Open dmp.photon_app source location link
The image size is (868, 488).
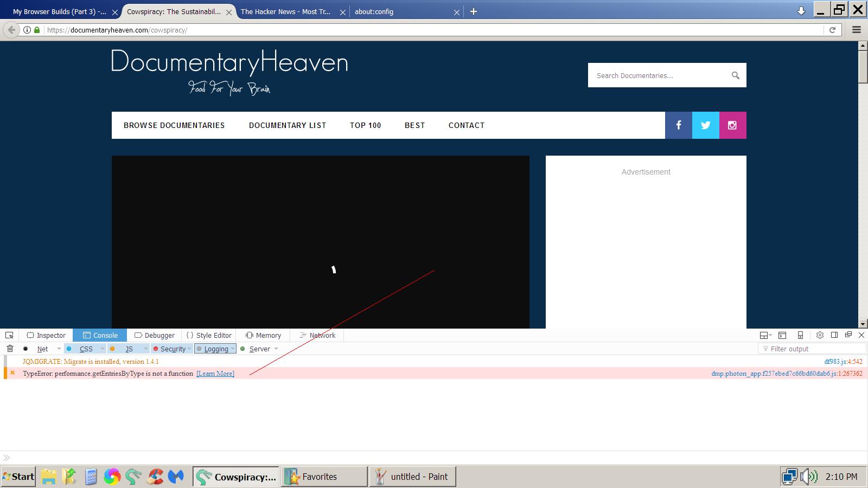787,374
